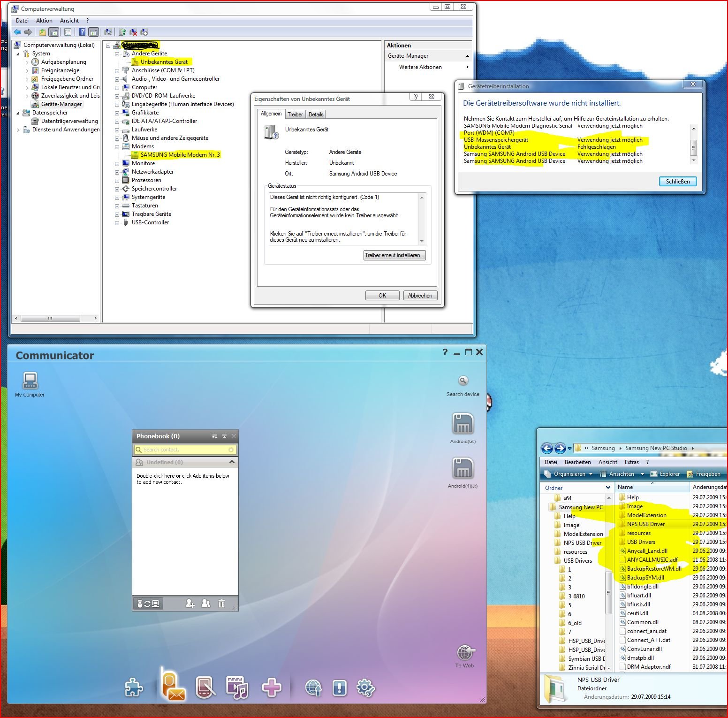Screen dimensions: 728x718
Task: Open the Ansicht menu in Computerverwaltung
Action: pos(69,21)
